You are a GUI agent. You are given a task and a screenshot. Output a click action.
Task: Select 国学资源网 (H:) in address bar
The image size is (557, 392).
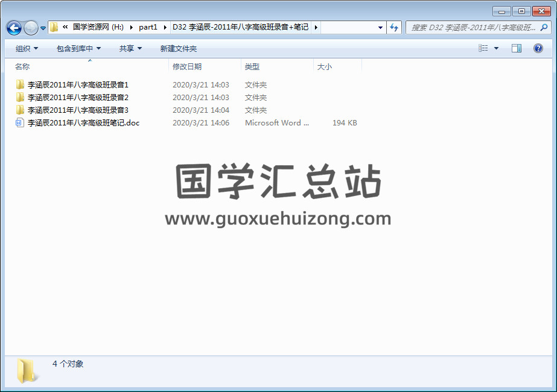(x=98, y=27)
